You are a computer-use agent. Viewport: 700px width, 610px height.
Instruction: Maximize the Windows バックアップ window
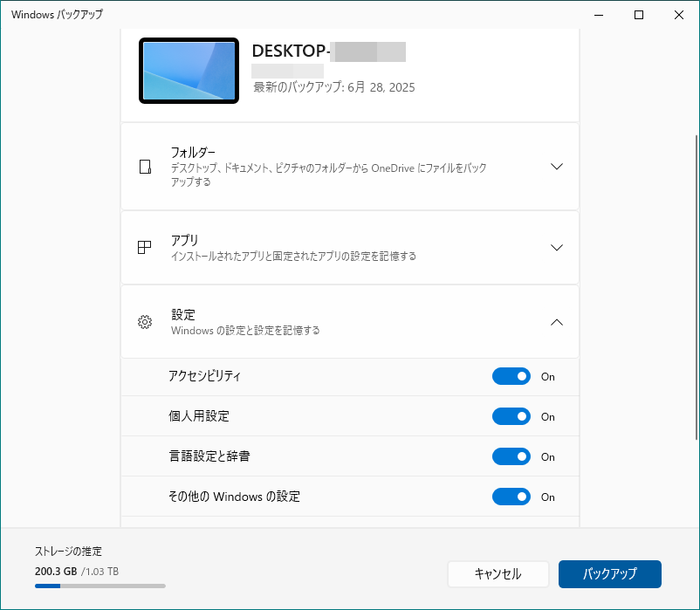tap(639, 15)
